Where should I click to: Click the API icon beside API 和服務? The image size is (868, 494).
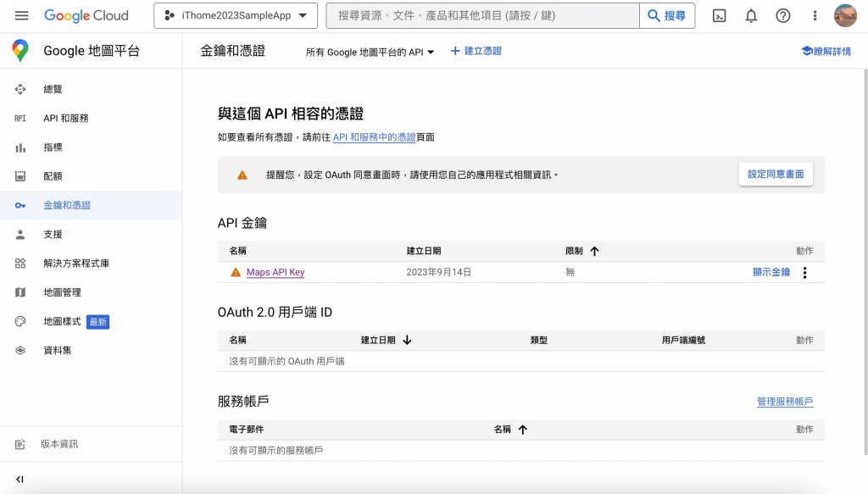point(20,118)
